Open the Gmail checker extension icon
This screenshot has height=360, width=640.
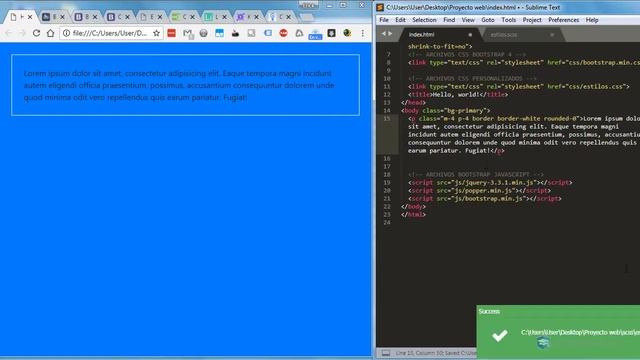coord(188,33)
